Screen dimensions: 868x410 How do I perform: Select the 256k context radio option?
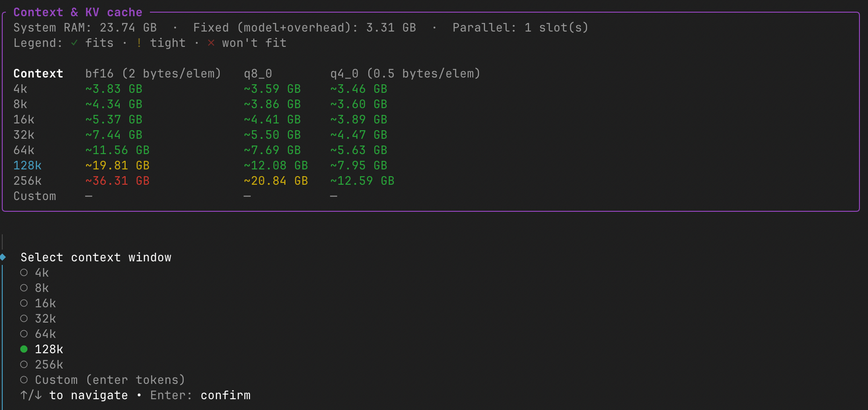41,364
